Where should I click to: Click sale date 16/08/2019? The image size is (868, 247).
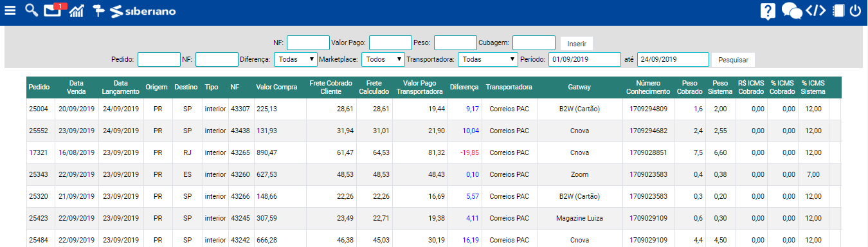(x=77, y=152)
